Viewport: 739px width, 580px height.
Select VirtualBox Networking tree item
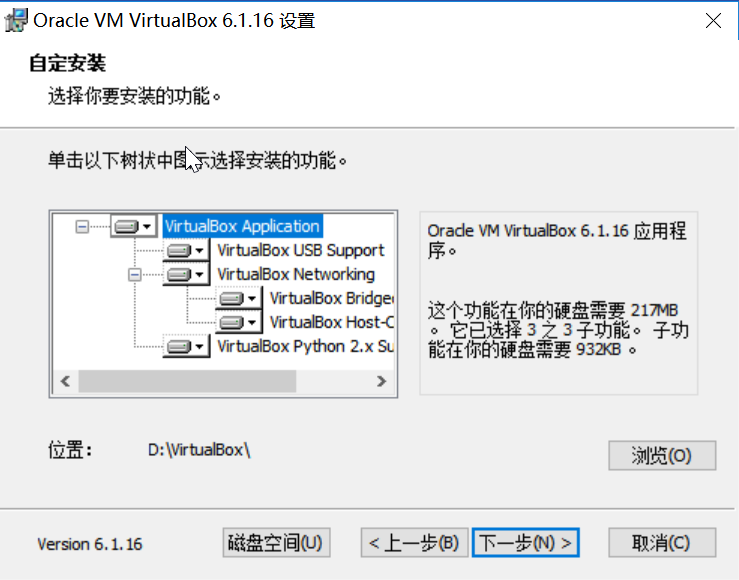pyautogui.click(x=296, y=274)
